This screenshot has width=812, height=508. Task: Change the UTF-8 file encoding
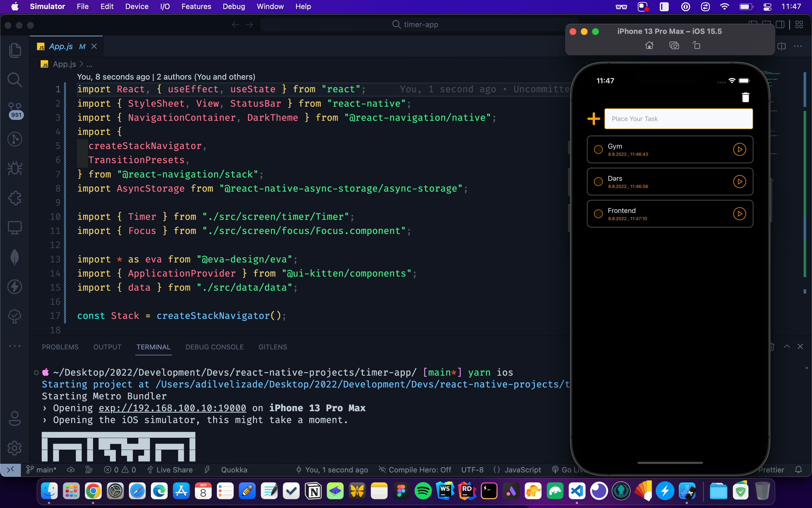[473, 470]
